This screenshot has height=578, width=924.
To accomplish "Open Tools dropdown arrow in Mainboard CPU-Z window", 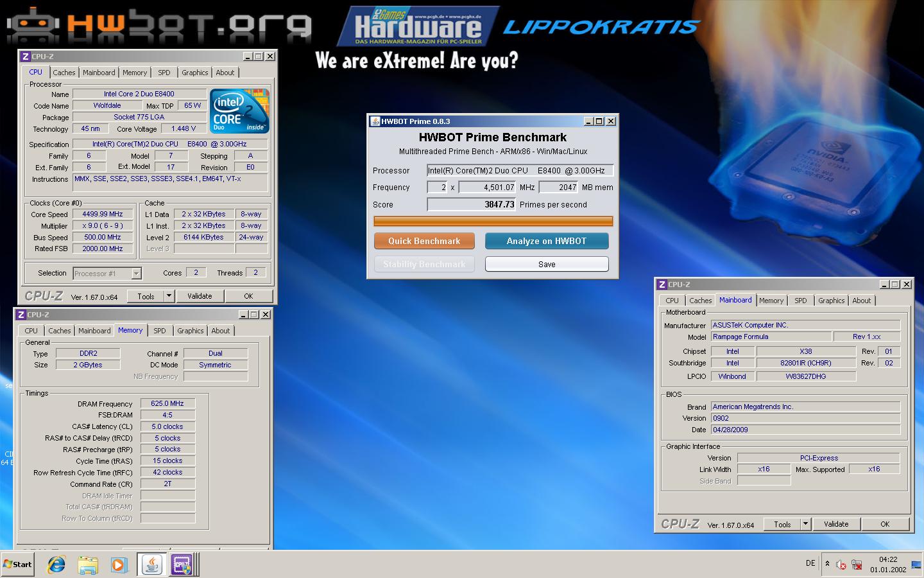I will [x=805, y=524].
